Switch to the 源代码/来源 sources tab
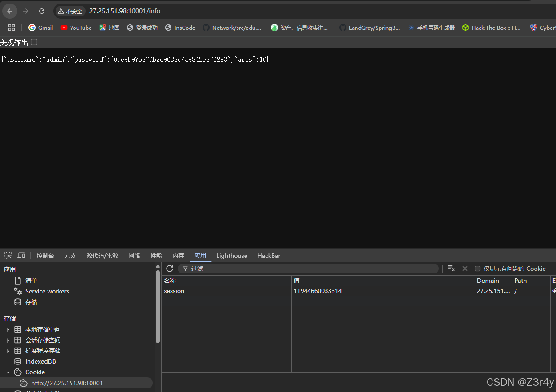This screenshot has height=392, width=556. pyautogui.click(x=102, y=256)
